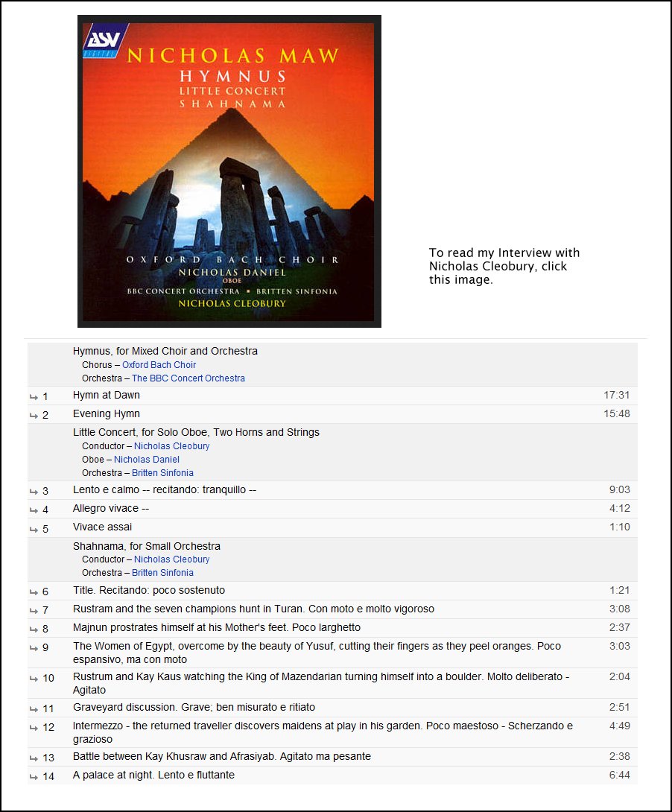The width and height of the screenshot is (672, 812).
Task: Click the 1:10 duration value
Action: coord(620,527)
